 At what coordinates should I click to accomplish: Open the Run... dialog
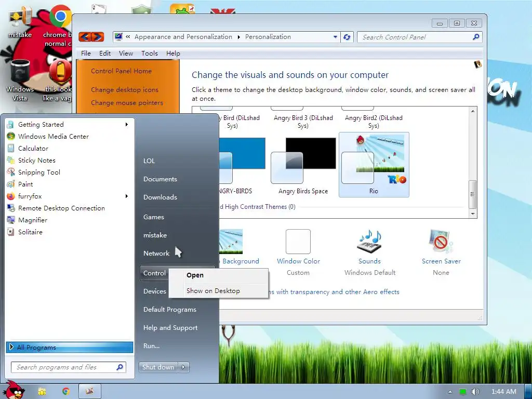pyautogui.click(x=151, y=345)
